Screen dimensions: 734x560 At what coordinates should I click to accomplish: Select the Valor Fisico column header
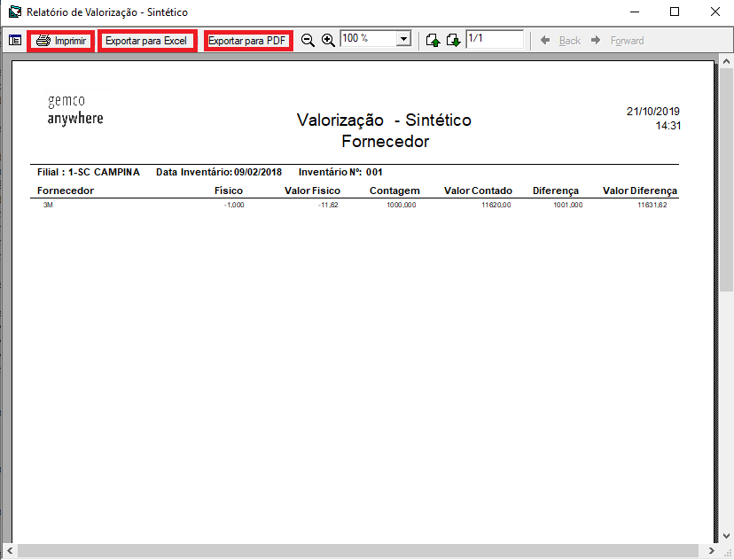pyautogui.click(x=312, y=191)
